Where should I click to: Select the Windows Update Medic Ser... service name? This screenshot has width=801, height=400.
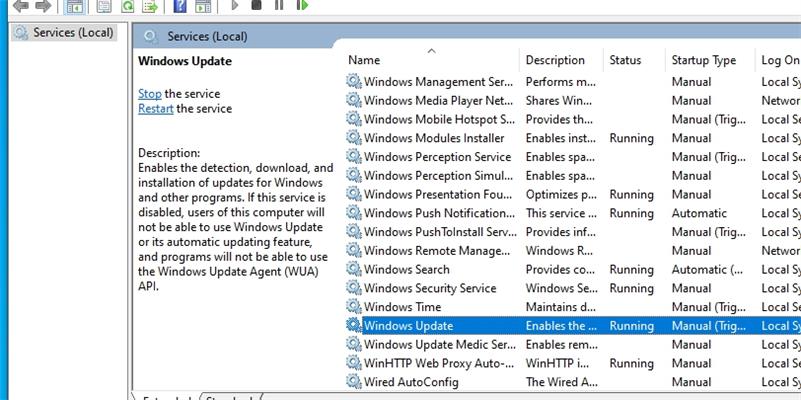pyautogui.click(x=440, y=345)
